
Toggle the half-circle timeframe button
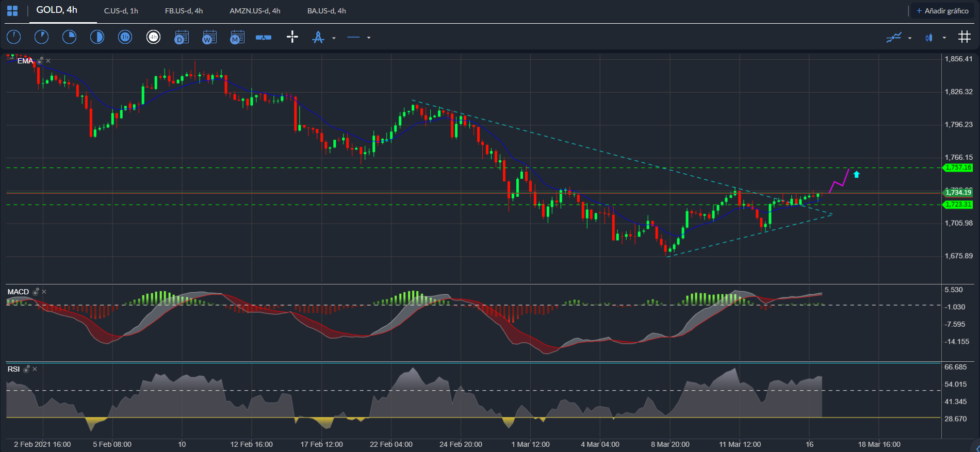[x=97, y=37]
